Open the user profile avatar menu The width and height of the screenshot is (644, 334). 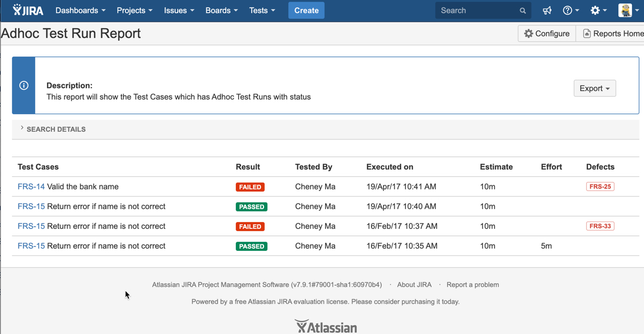point(628,10)
